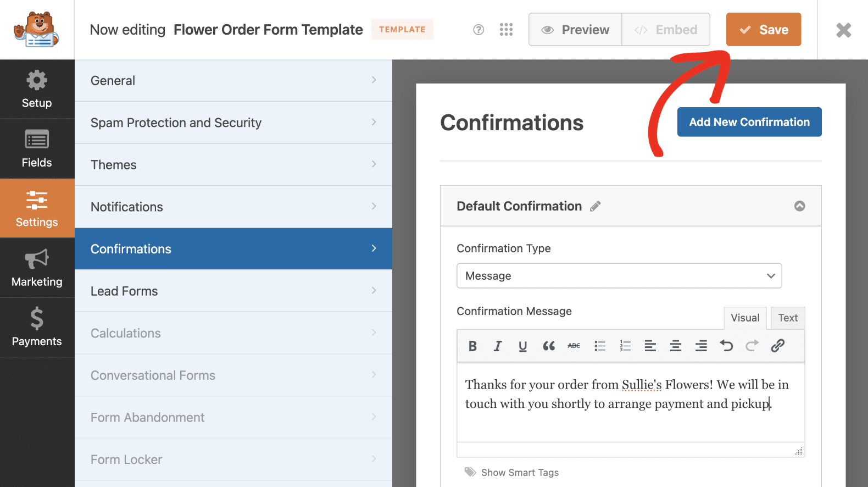Undo the last edit in editor
The height and width of the screenshot is (487, 868).
[726, 346]
